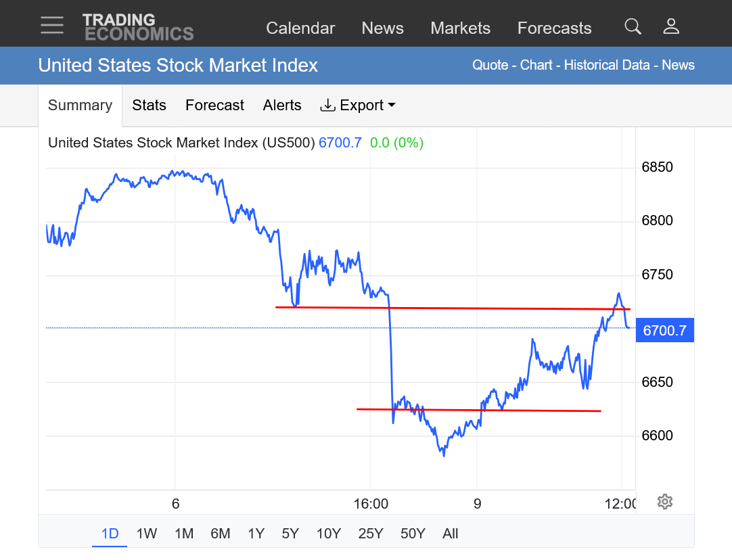Click the upper red resistance line
Viewport: 732px width, 560px height.
(x=453, y=308)
